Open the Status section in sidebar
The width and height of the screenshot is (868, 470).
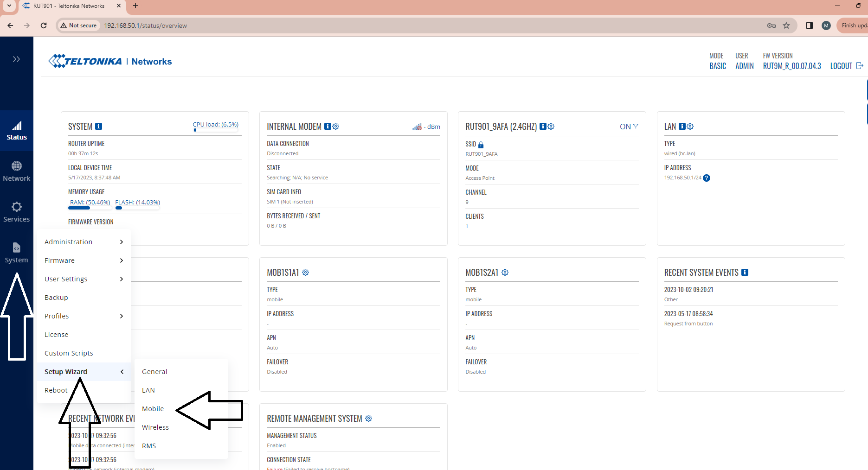17,130
